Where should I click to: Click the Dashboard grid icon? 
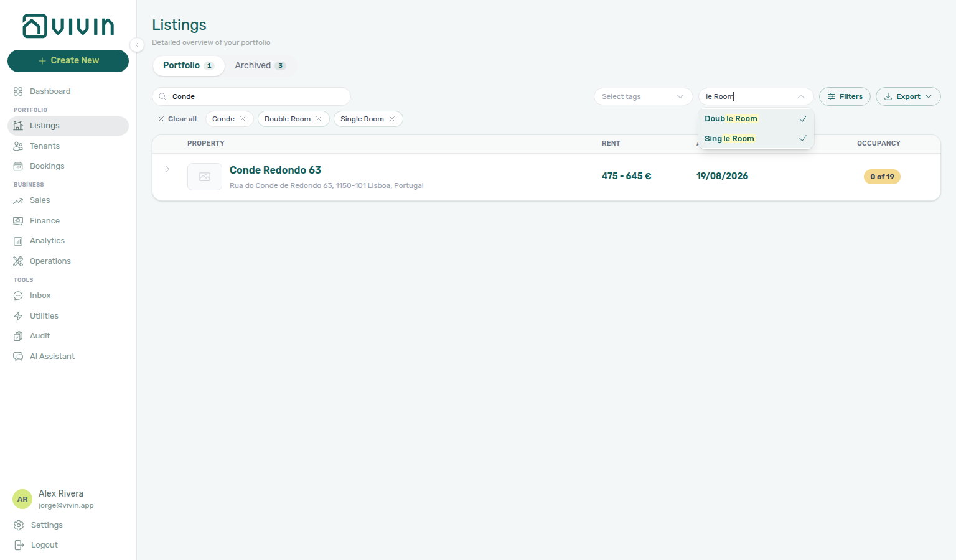click(x=18, y=91)
